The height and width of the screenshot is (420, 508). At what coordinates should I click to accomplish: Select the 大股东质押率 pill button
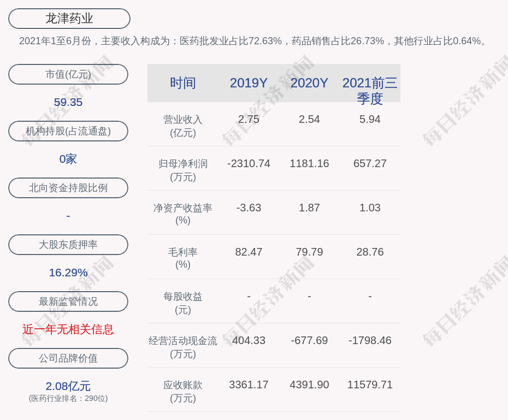pyautogui.click(x=68, y=245)
